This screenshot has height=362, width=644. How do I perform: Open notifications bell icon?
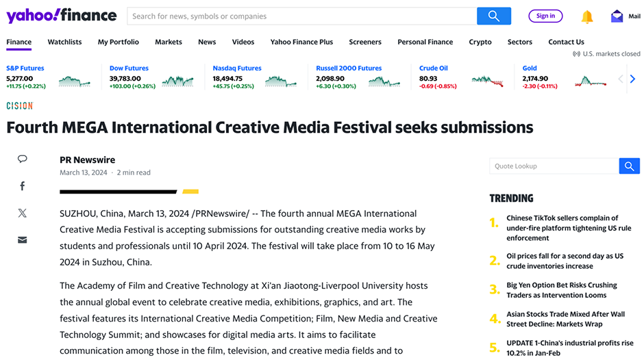587,17
